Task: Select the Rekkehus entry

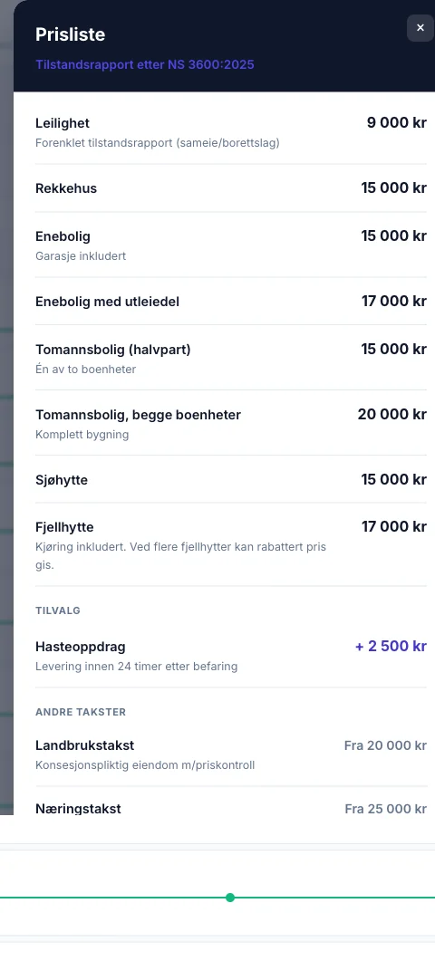Action: 230,188
